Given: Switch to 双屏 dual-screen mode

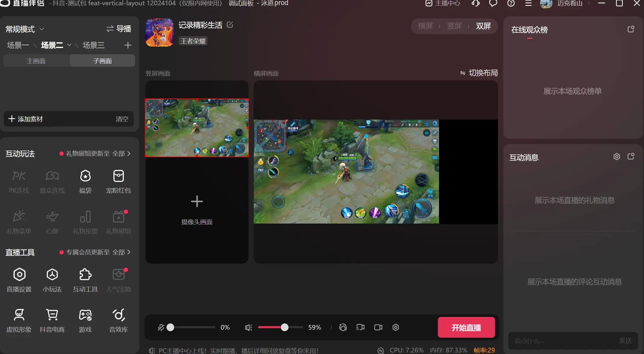Looking at the screenshot, I should pyautogui.click(x=483, y=26).
